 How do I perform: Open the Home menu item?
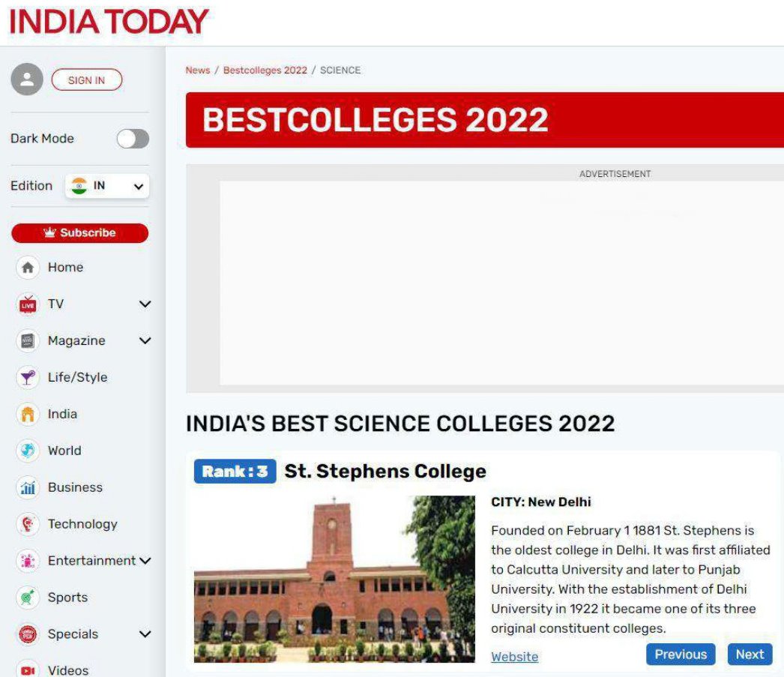point(65,268)
